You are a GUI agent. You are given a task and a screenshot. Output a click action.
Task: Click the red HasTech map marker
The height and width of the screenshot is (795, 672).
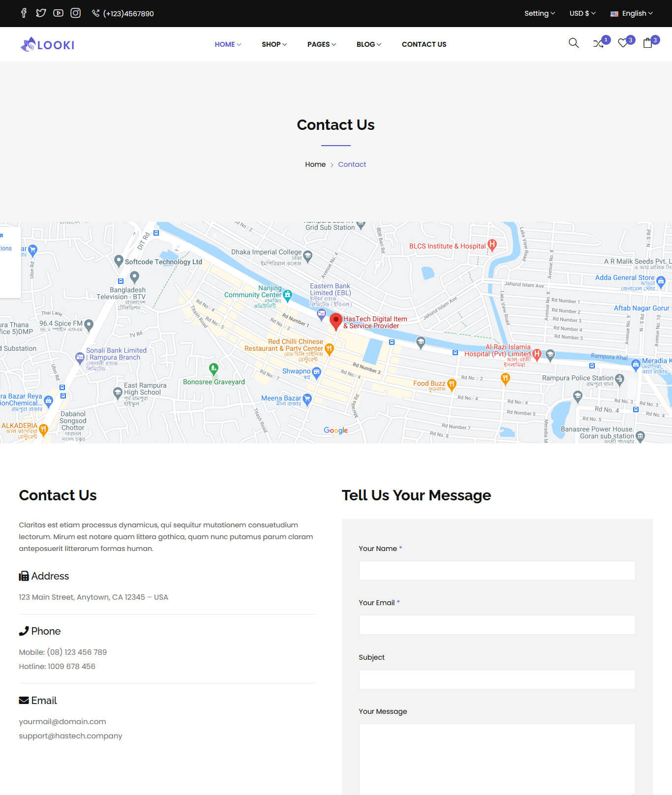click(x=336, y=321)
